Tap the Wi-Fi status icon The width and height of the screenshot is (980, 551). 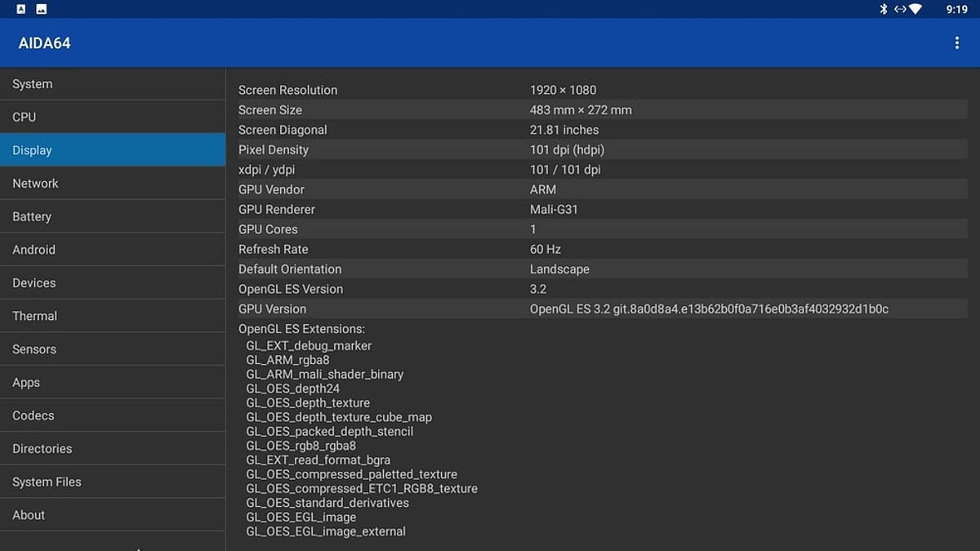click(x=915, y=9)
